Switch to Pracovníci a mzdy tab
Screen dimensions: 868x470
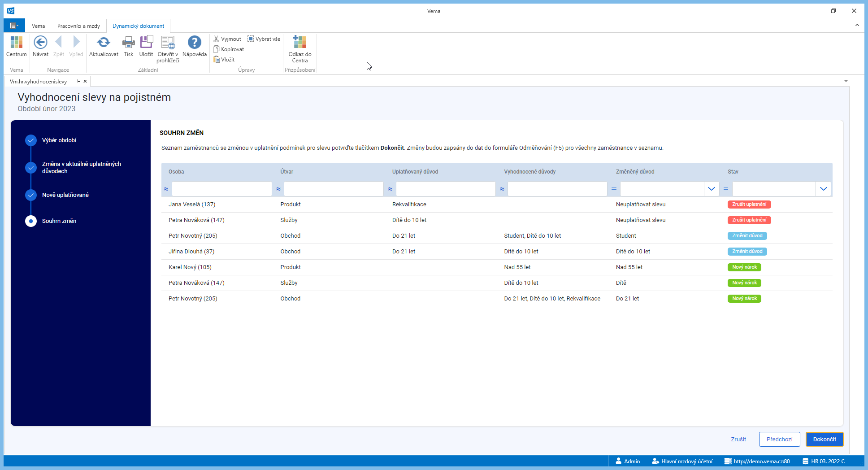pos(78,26)
